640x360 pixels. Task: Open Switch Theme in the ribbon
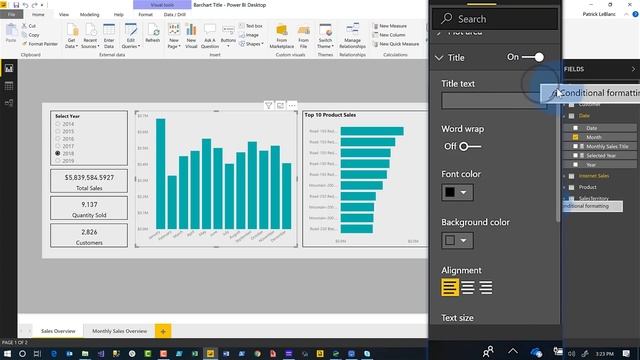325,36
